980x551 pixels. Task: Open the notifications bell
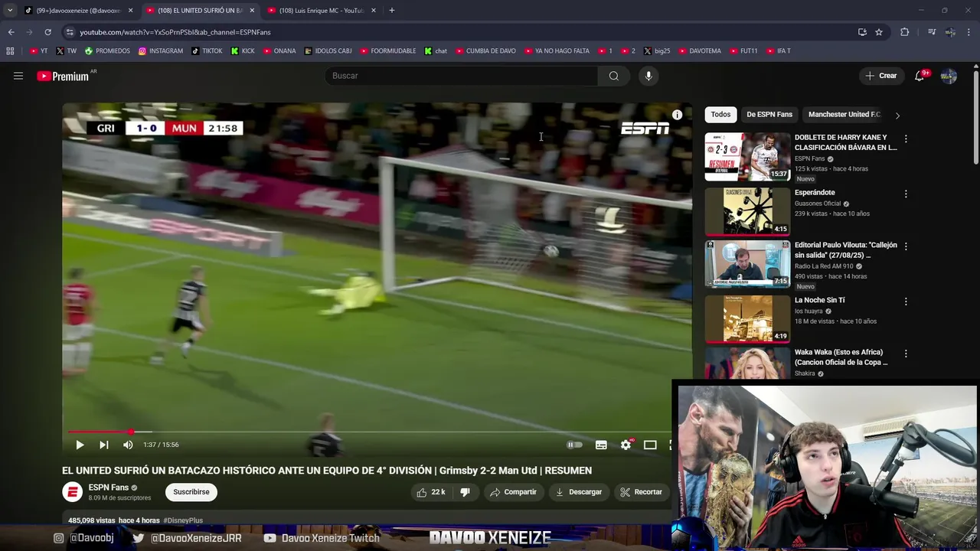(920, 76)
